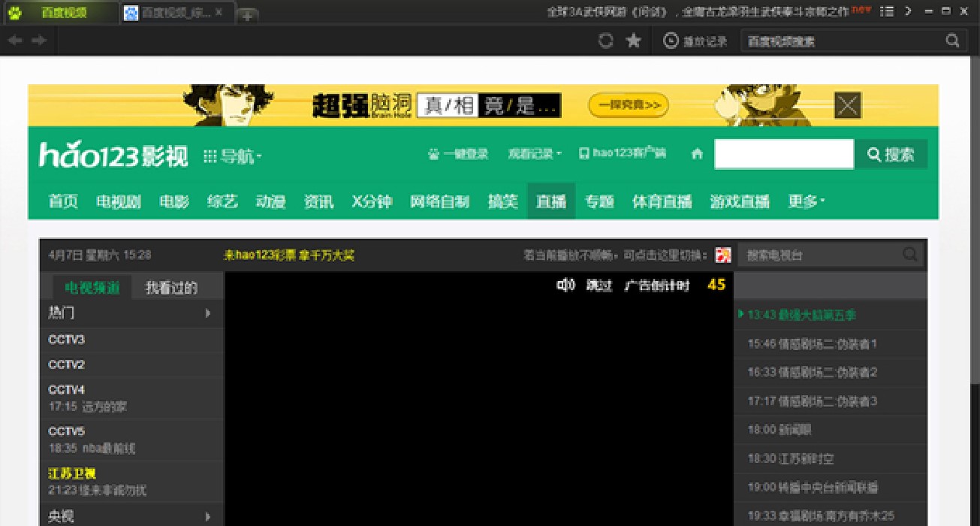
Task: Open the 观看记录 dropdown
Action: tap(535, 154)
